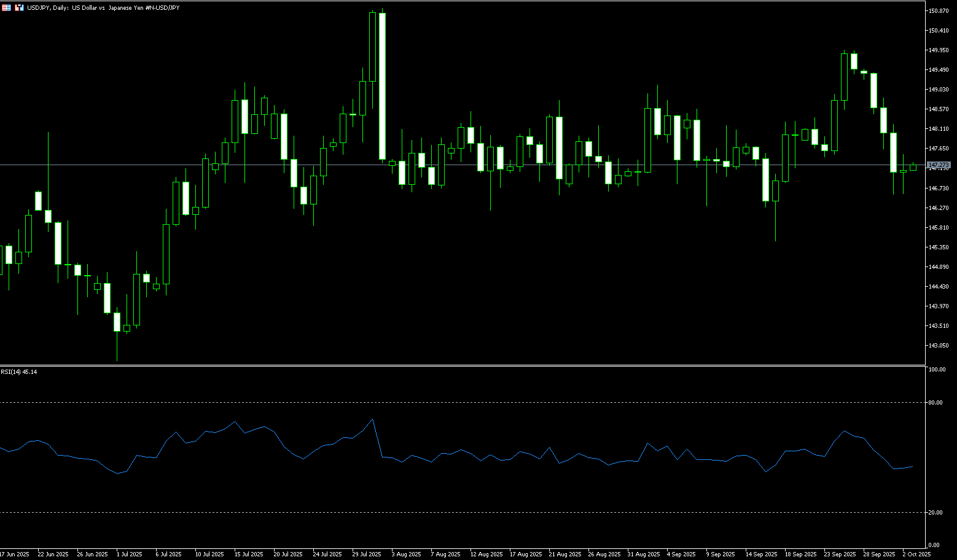Click the highest peak of the RSI line
957x560 pixels.
coord(372,419)
